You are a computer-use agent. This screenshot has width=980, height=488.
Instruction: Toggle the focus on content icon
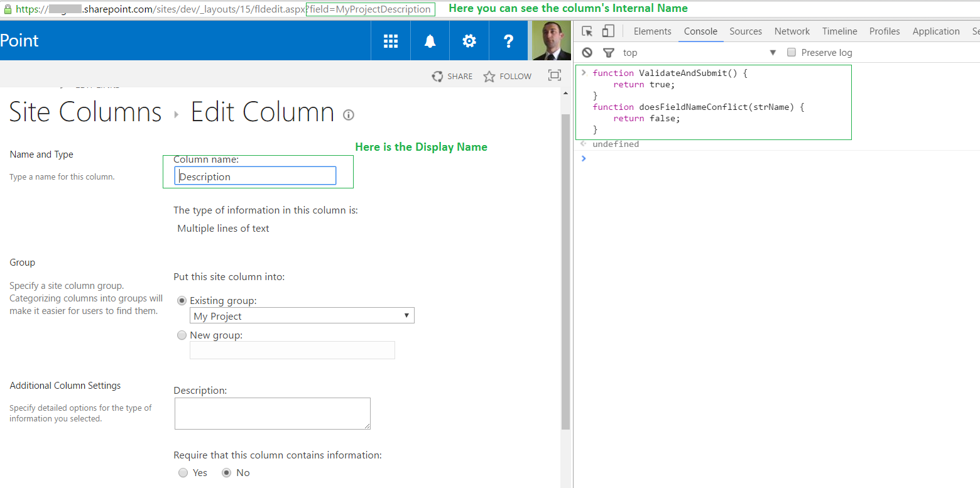click(554, 75)
